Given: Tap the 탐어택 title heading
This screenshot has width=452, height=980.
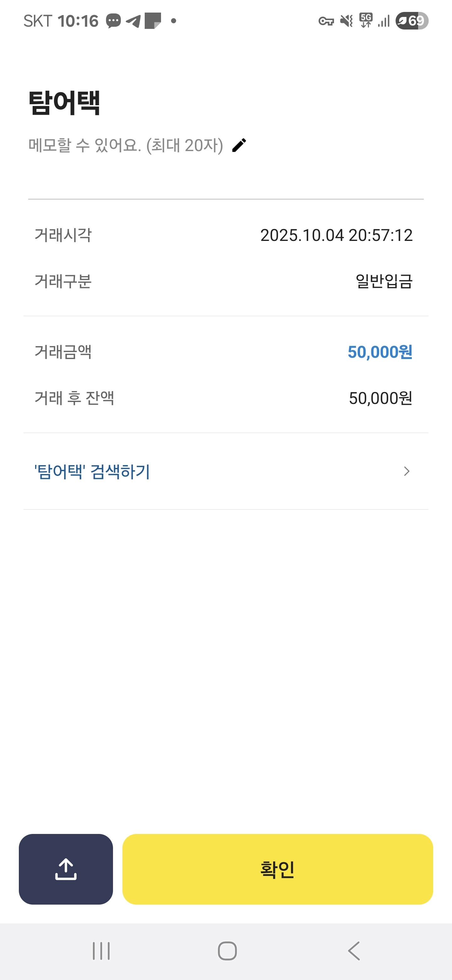Looking at the screenshot, I should (64, 103).
